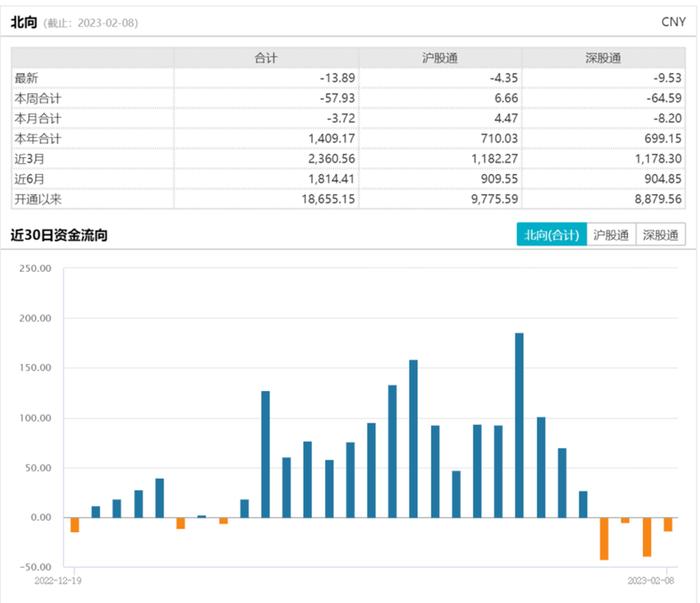This screenshot has height=603, width=700.
Task: Click the value 9,775.59 in 开通以来 row
Action: pyautogui.click(x=495, y=199)
